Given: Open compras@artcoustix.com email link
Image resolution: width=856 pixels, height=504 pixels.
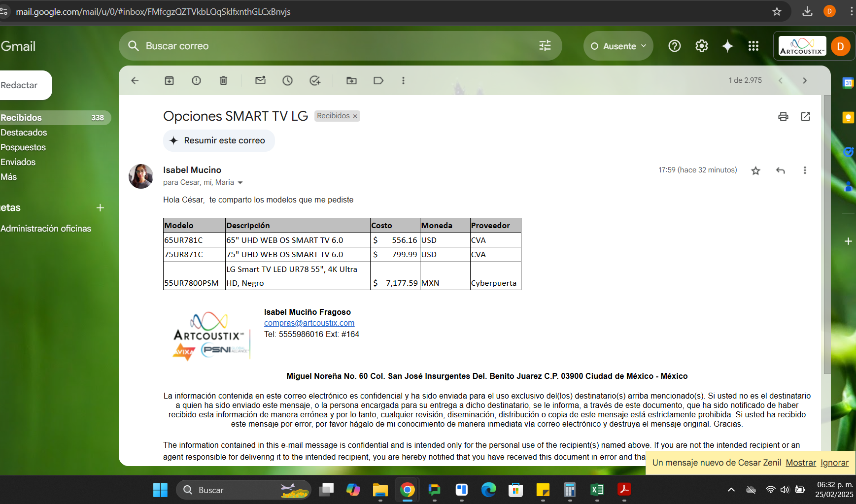Looking at the screenshot, I should click(309, 323).
